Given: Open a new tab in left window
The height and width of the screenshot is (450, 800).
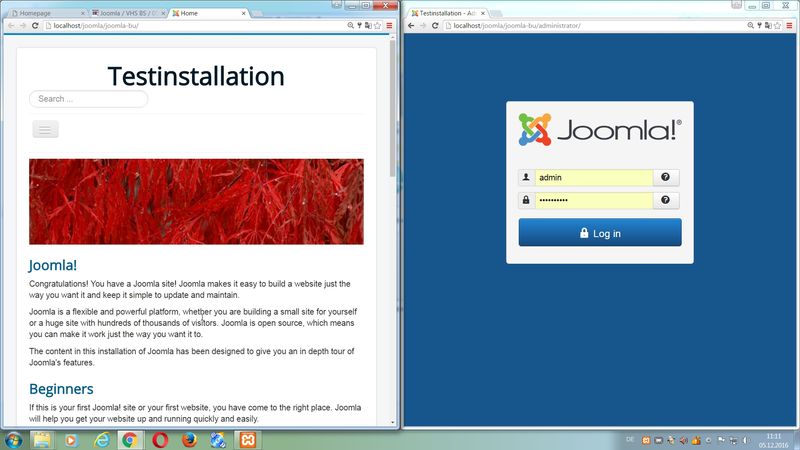Looking at the screenshot, I should point(258,13).
